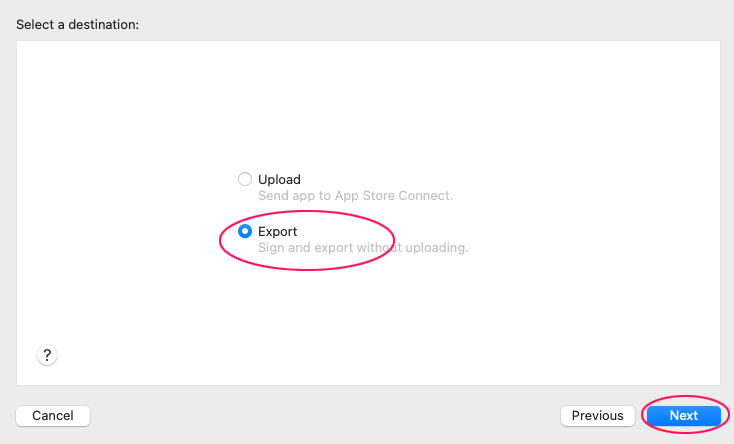Tap the empty Upload radio circle
This screenshot has height=444, width=734.
tap(245, 179)
